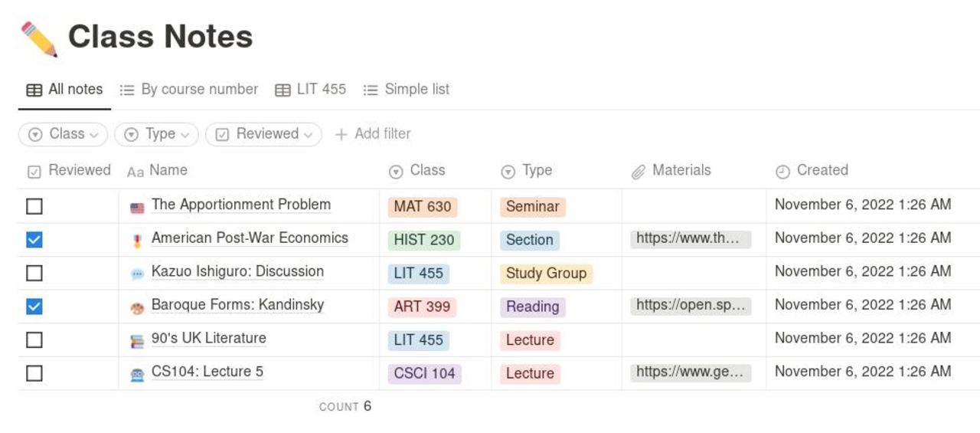Click the medal icon beside American Post-War Economics

pos(137,241)
